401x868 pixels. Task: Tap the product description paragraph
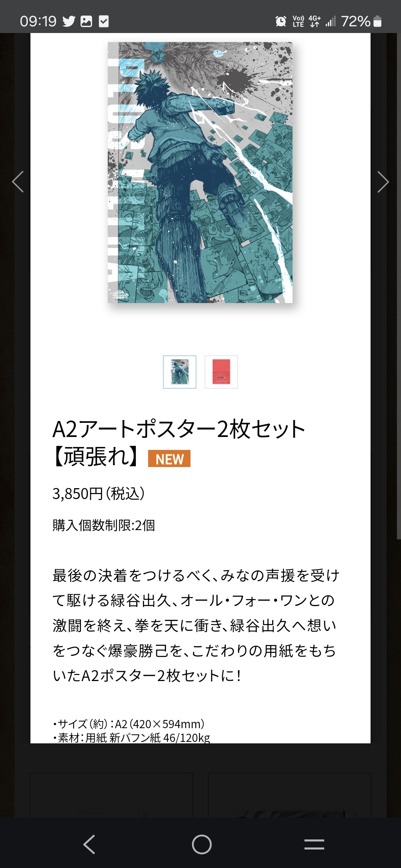click(x=196, y=625)
